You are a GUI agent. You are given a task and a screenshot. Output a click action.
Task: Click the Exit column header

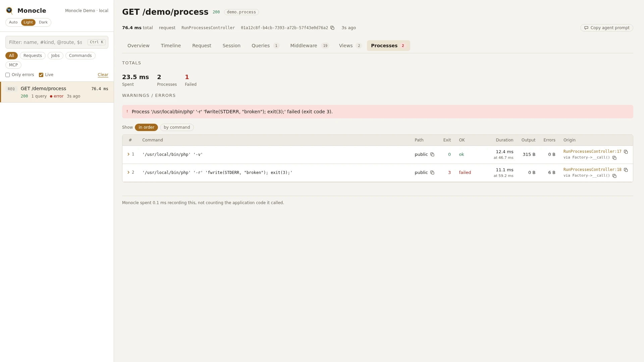447,140
